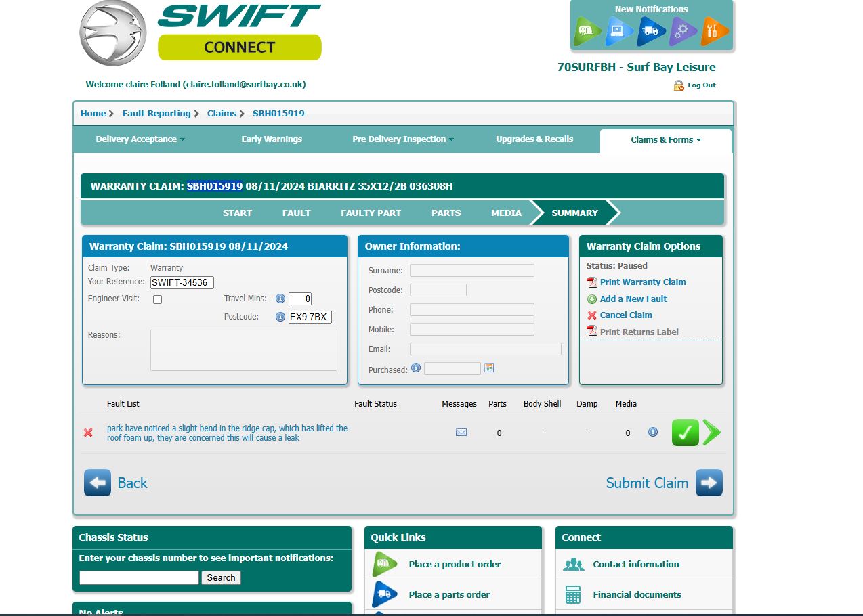Click the Your Reference input field
Screen dimensions: 863x616
(x=182, y=282)
